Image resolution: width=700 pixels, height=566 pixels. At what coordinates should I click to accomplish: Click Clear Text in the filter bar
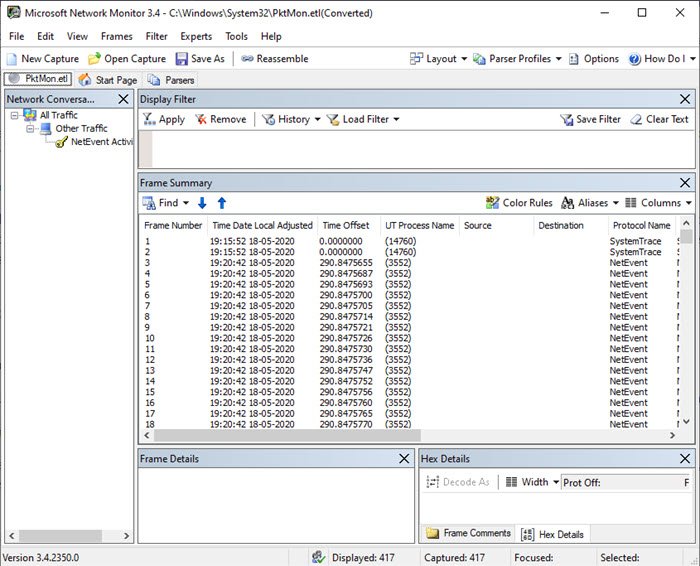click(x=659, y=119)
